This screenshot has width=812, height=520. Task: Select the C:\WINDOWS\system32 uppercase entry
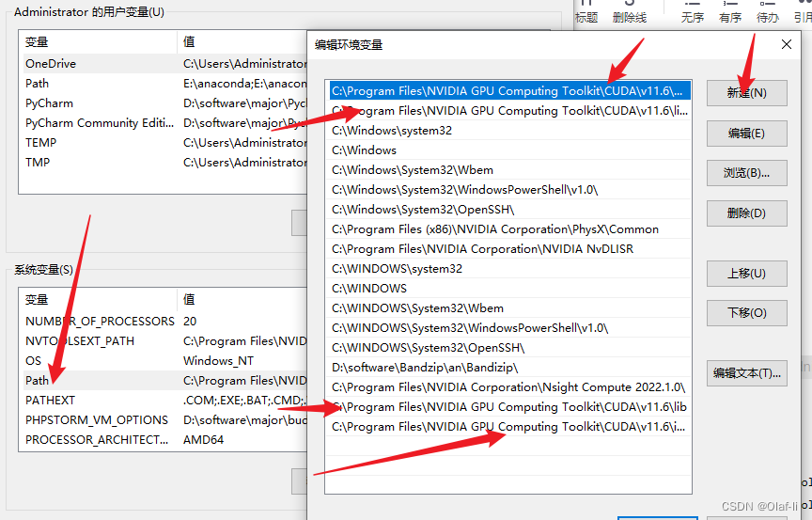pos(508,268)
